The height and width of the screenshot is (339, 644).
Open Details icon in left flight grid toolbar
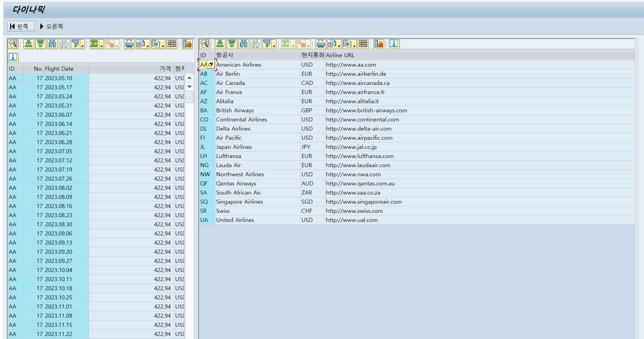(x=13, y=44)
